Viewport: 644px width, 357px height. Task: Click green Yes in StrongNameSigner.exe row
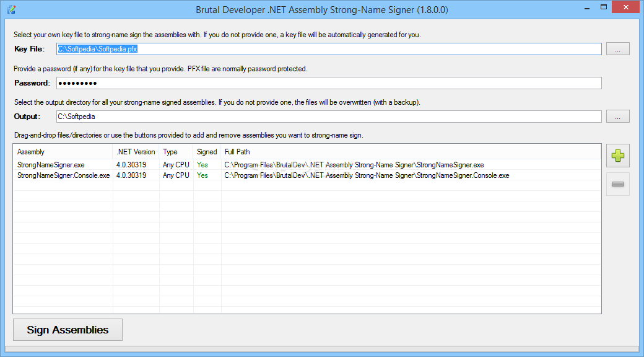202,164
